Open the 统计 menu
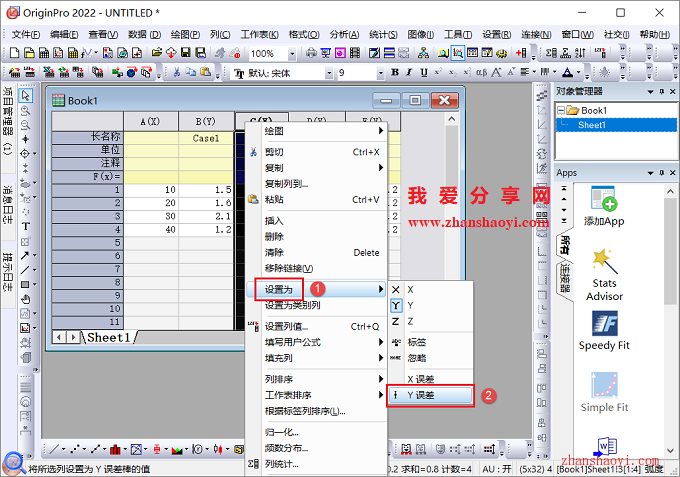The image size is (680, 477). point(383,34)
